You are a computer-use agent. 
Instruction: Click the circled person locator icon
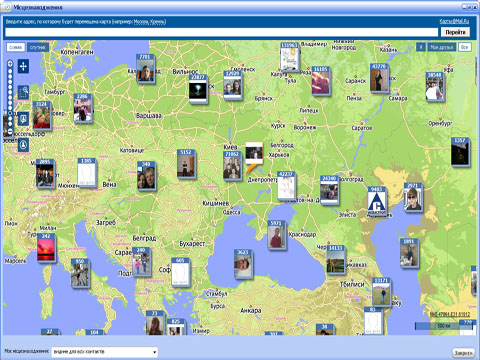tap(23, 145)
